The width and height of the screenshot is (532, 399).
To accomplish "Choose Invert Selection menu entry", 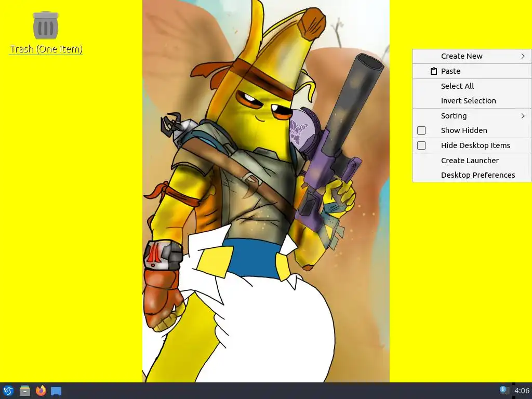I will click(472, 101).
